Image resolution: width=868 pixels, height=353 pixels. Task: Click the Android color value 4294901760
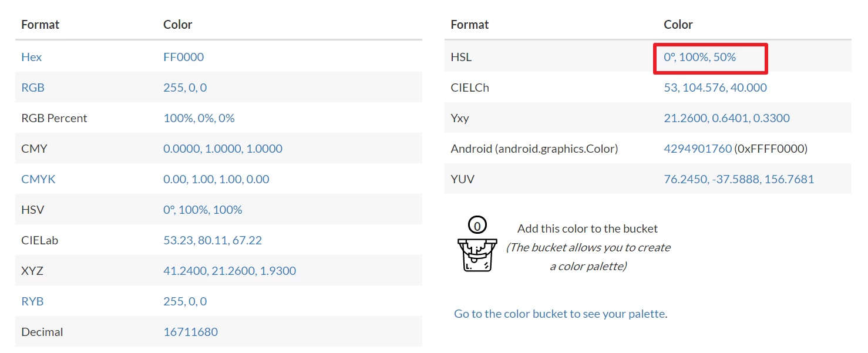coord(698,149)
